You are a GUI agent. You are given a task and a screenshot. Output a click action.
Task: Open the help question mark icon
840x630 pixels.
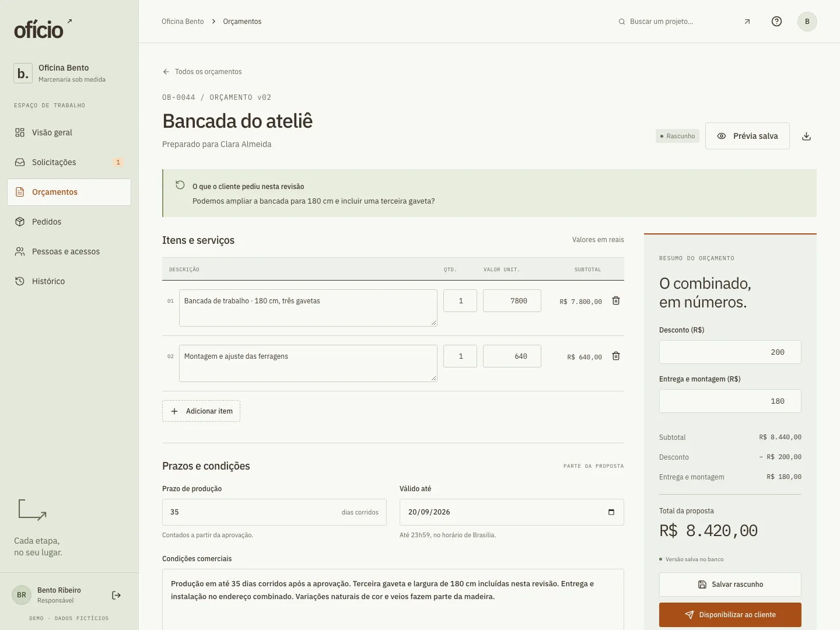coord(776,22)
